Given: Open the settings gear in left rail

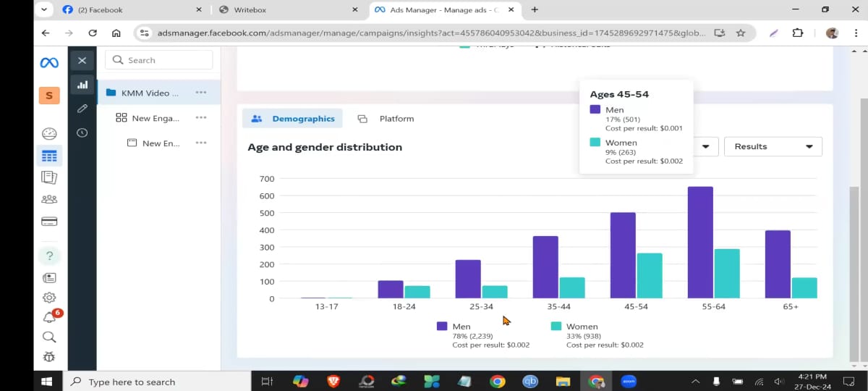Looking at the screenshot, I should pos(49,298).
